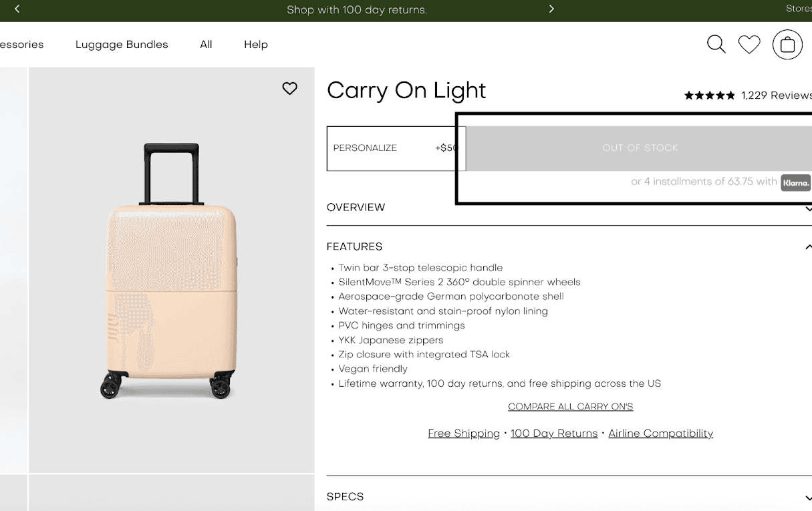Click 'YKK Japanese zippers' feature text
812x511 pixels.
click(x=391, y=340)
